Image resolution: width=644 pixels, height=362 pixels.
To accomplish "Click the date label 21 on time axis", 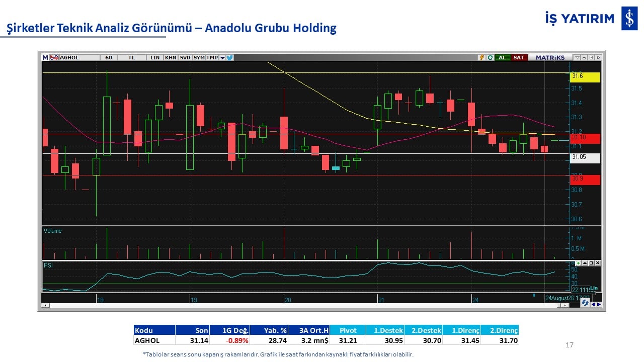I will pyautogui.click(x=381, y=300).
